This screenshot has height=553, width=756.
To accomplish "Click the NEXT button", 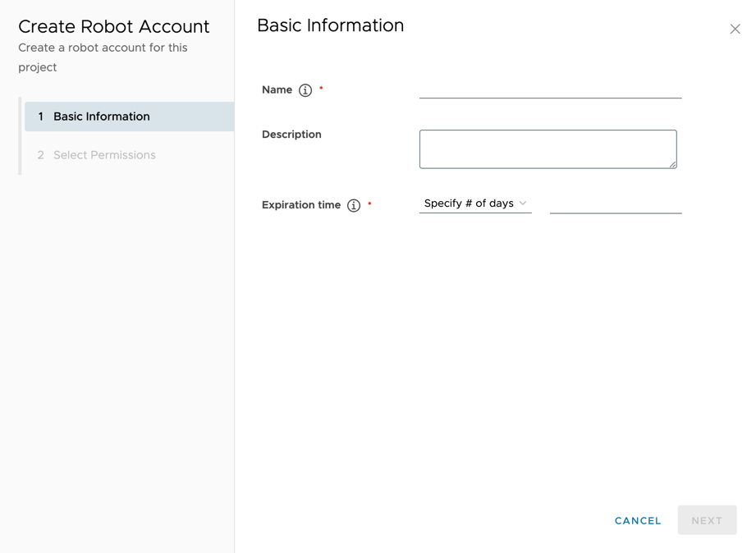I will pos(707,519).
